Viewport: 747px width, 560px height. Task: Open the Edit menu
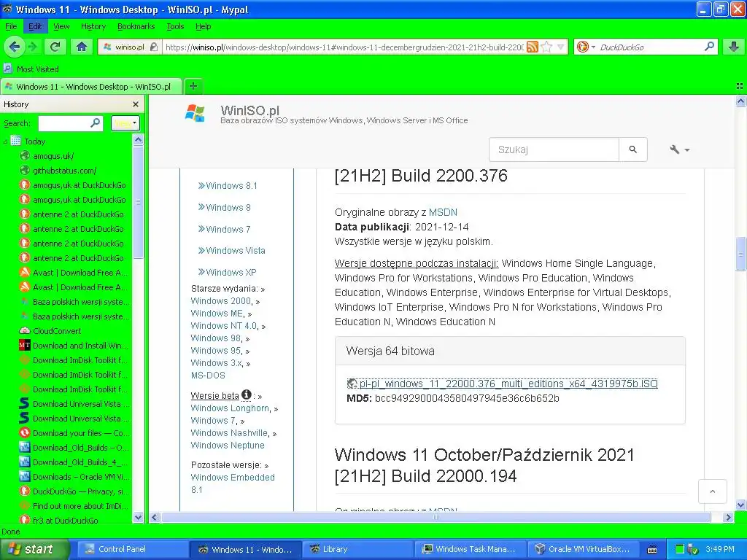coord(35,26)
